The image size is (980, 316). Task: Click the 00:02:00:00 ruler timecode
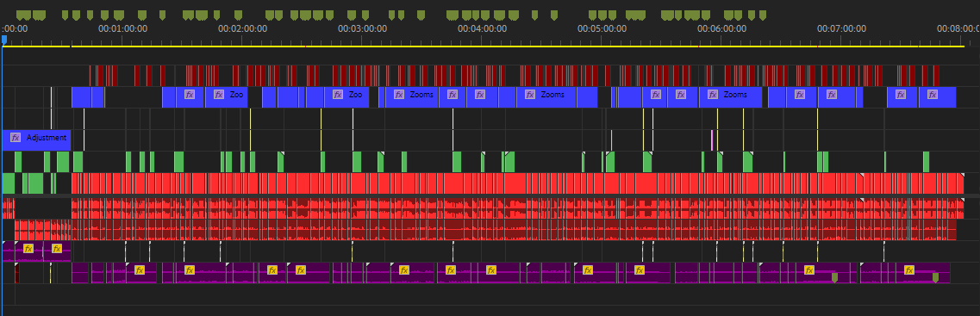click(x=242, y=28)
